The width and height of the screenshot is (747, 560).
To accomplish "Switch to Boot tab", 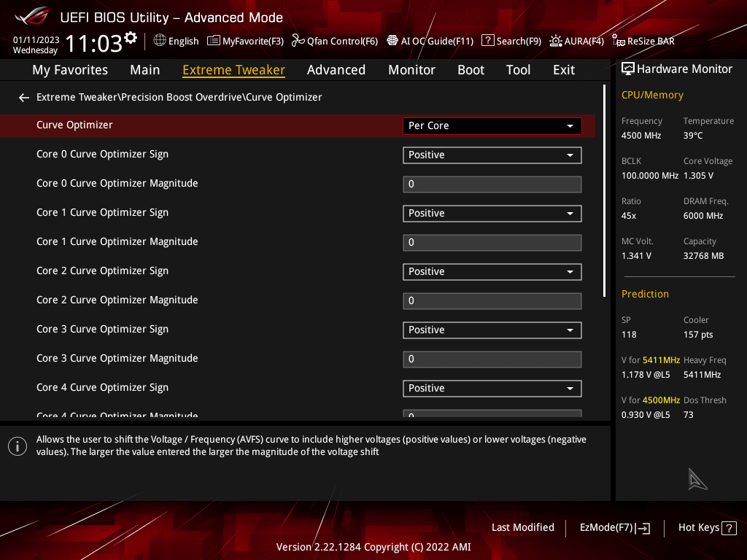I will [471, 70].
